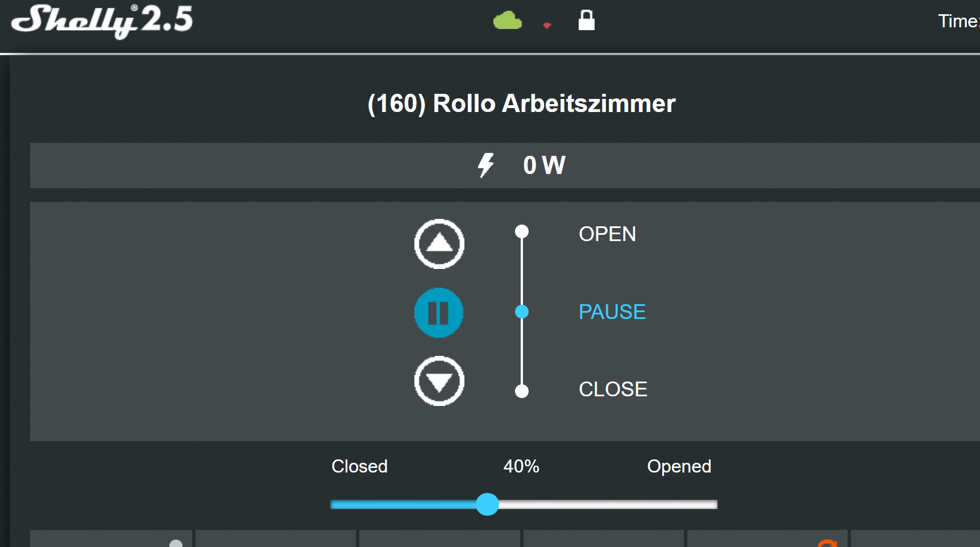Click the Closed label above the slider
Image resolution: width=980 pixels, height=547 pixels.
point(359,466)
